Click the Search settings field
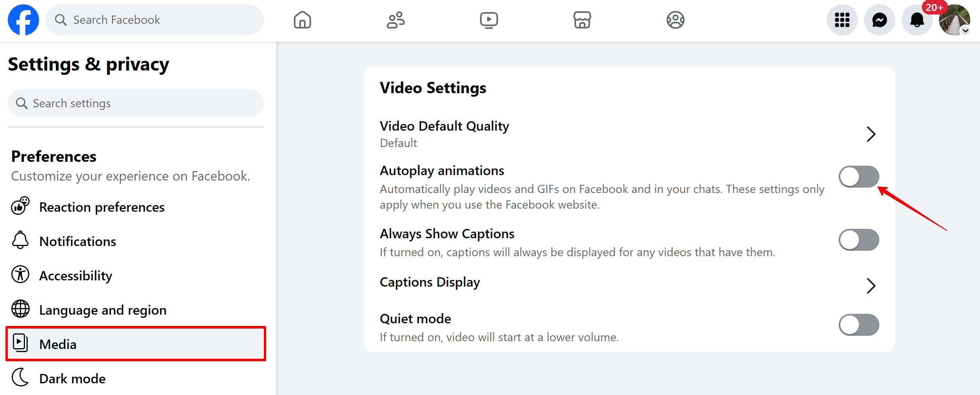Screen dimensions: 980x395 135,103
